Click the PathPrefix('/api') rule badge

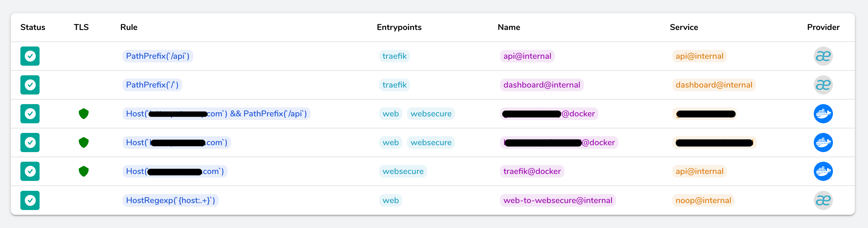click(158, 56)
